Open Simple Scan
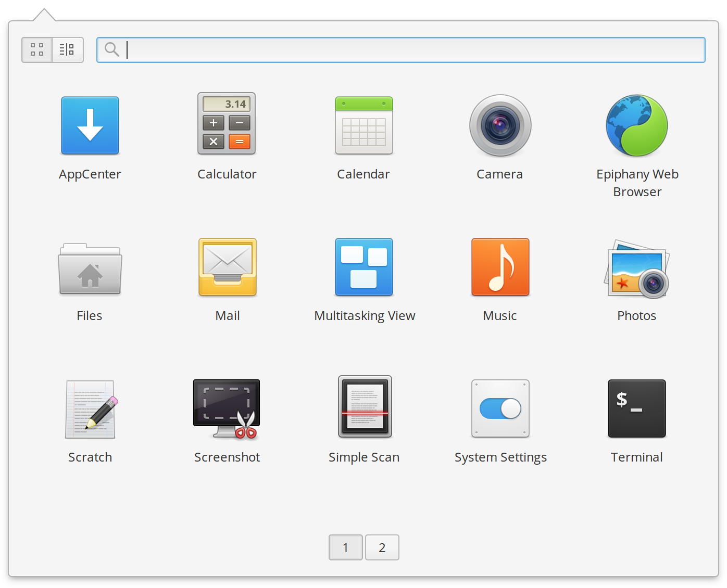Screen dimensions: 727x588 (365, 407)
